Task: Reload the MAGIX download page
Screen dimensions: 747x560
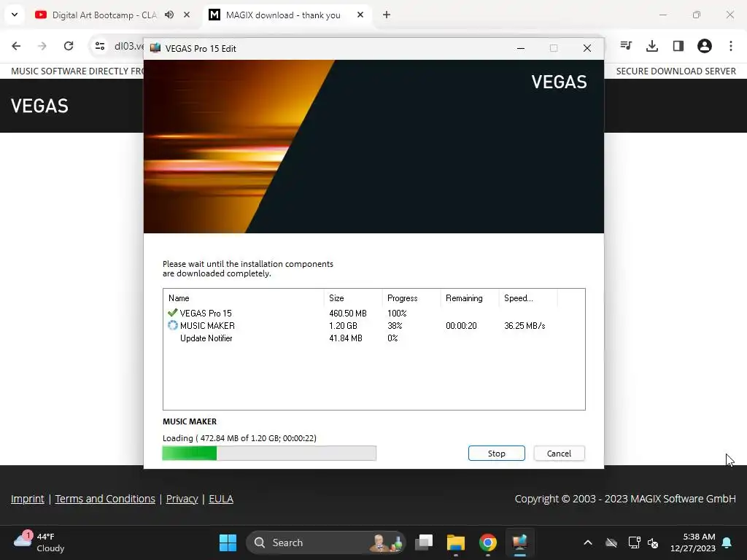Action: tap(69, 46)
